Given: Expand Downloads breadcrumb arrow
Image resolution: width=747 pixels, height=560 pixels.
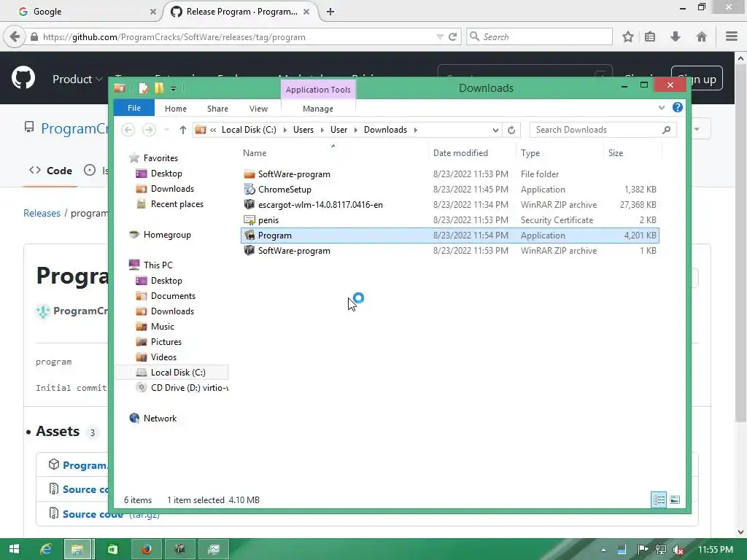Looking at the screenshot, I should coord(415,130).
